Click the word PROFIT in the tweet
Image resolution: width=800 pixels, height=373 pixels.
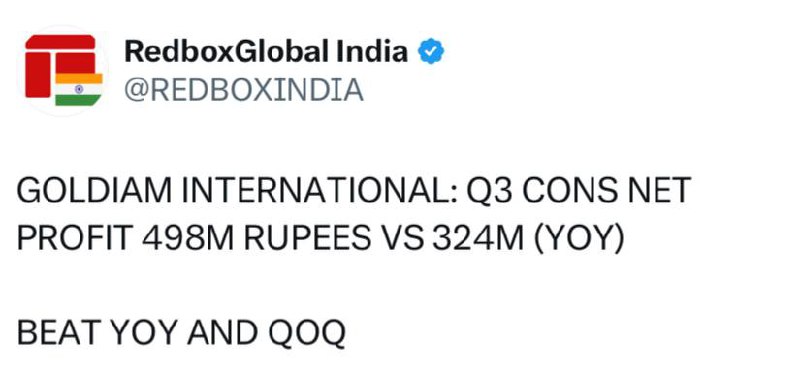click(72, 239)
